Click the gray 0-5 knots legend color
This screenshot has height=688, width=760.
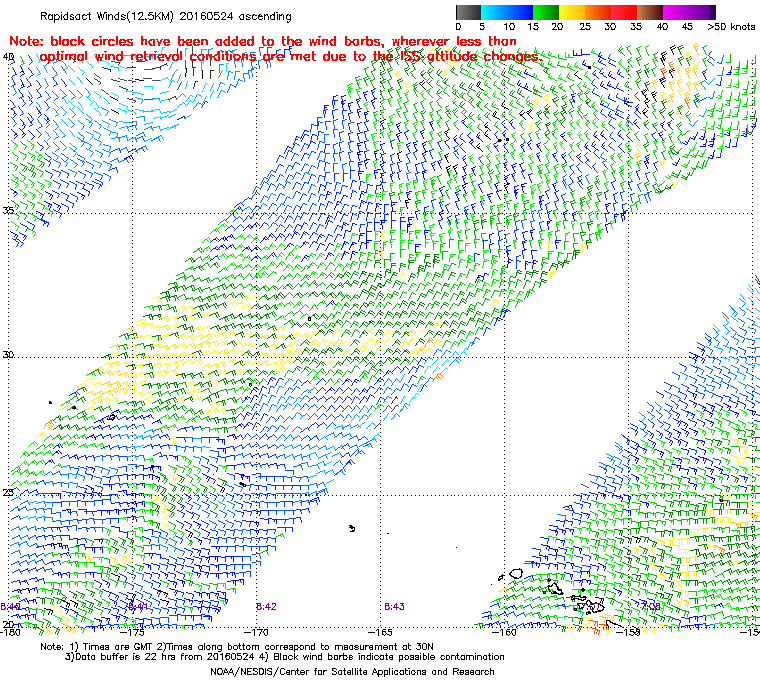pos(468,12)
